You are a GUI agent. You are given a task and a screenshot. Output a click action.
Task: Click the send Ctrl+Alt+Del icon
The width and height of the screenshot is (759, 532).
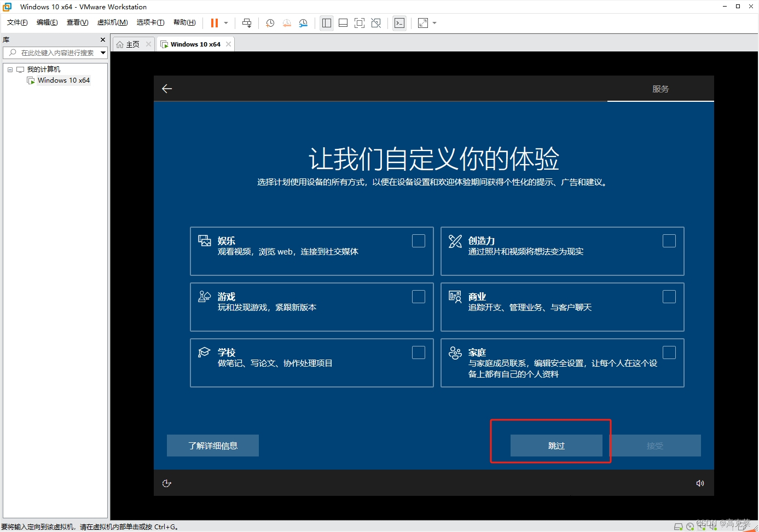tap(247, 23)
